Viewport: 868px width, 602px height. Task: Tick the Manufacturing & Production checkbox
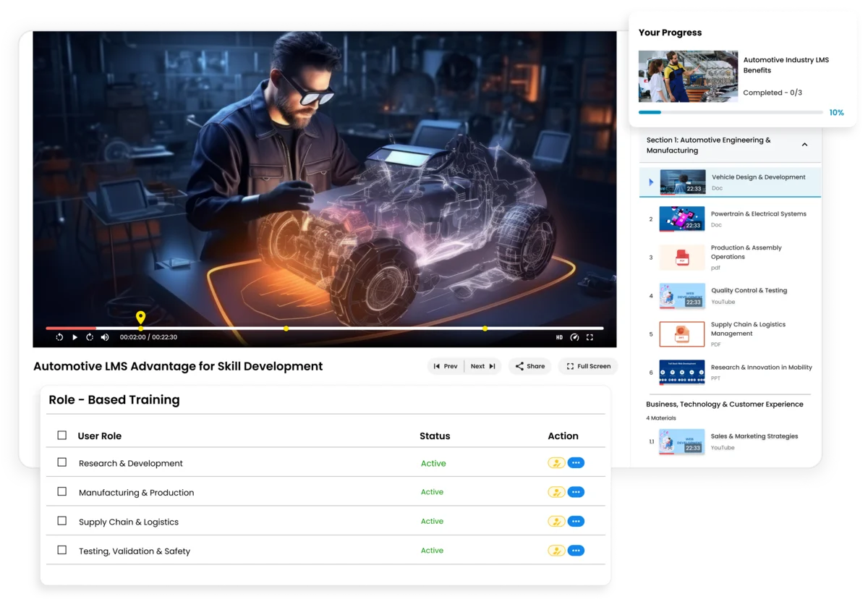62,492
